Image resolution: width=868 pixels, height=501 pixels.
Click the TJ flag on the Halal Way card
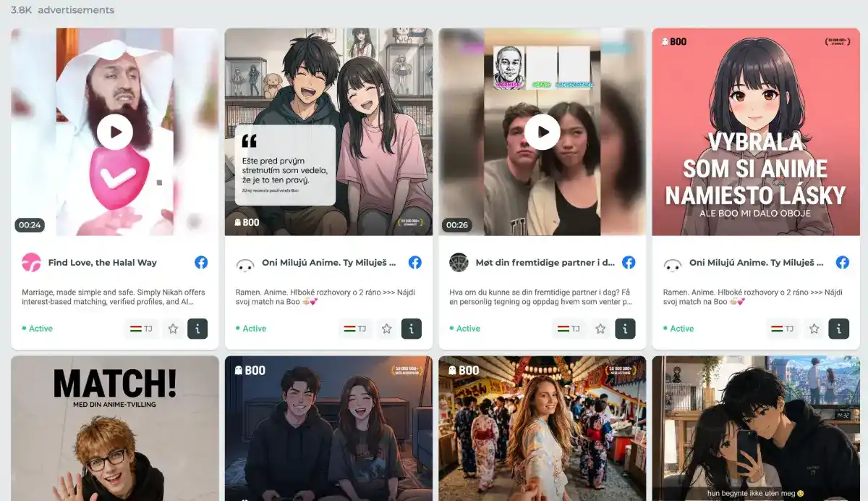coord(141,329)
